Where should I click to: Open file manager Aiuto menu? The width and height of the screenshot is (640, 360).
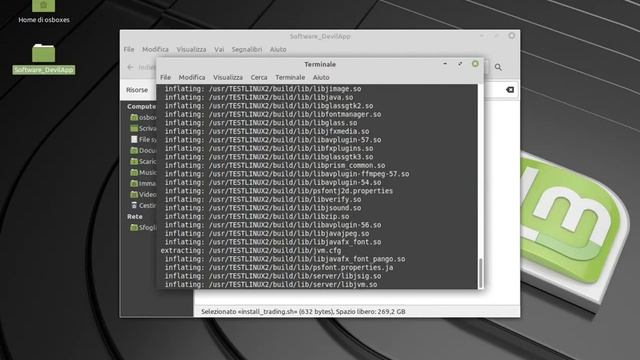[278, 49]
